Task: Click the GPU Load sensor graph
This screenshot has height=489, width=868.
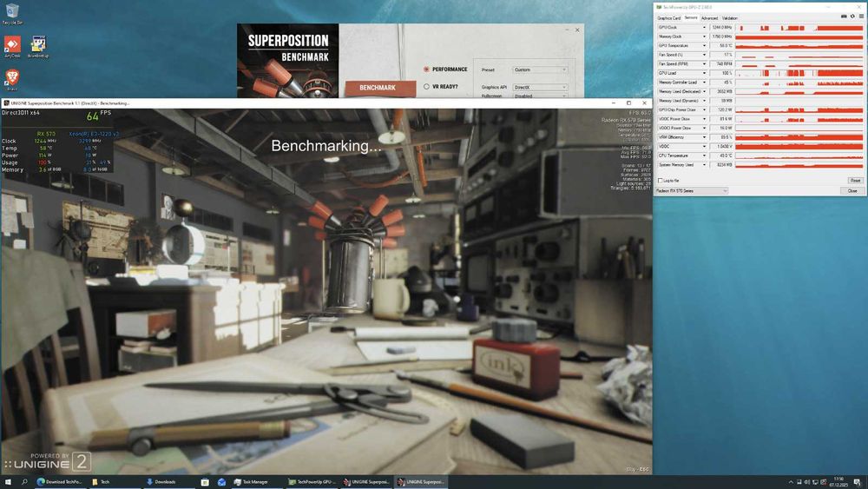Action: click(799, 73)
